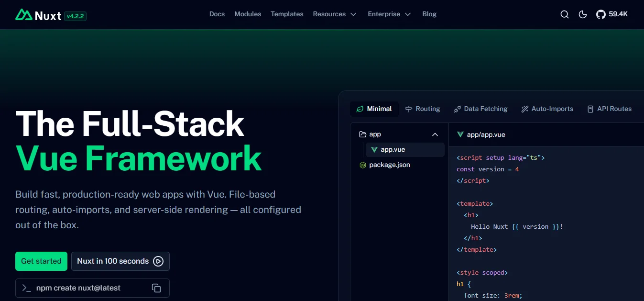
Task: Open the Modules page link
Action: pyautogui.click(x=248, y=14)
